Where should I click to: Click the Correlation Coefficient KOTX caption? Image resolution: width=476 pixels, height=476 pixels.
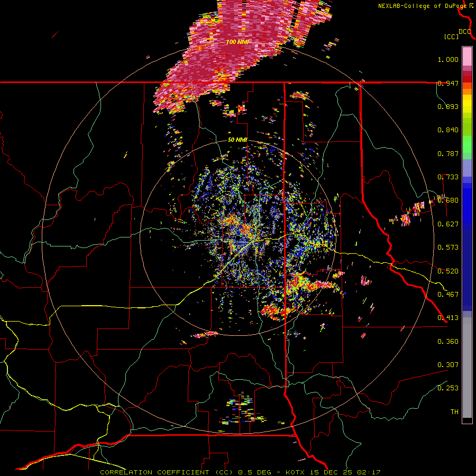tap(240, 472)
